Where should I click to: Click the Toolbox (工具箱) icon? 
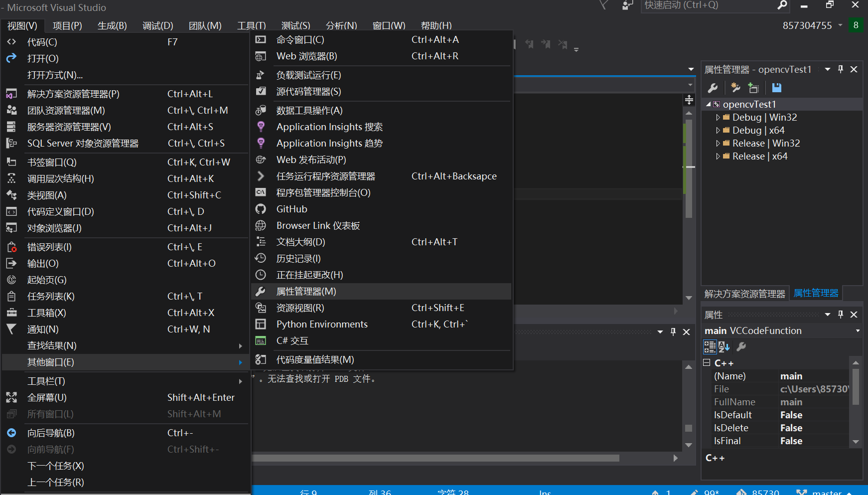click(11, 313)
